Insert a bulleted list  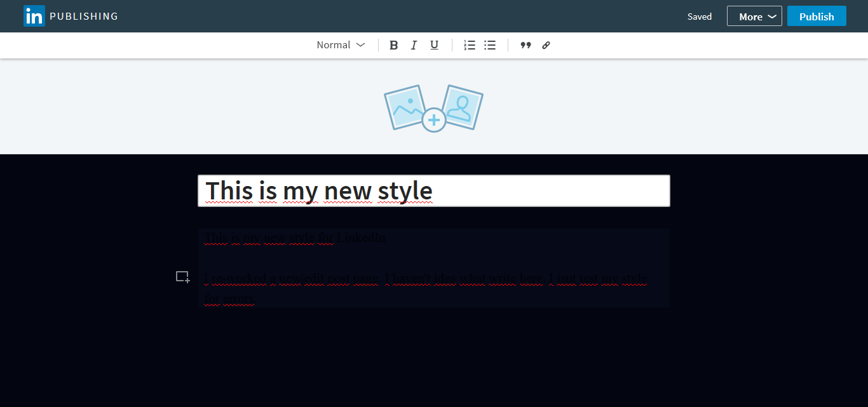coord(490,45)
